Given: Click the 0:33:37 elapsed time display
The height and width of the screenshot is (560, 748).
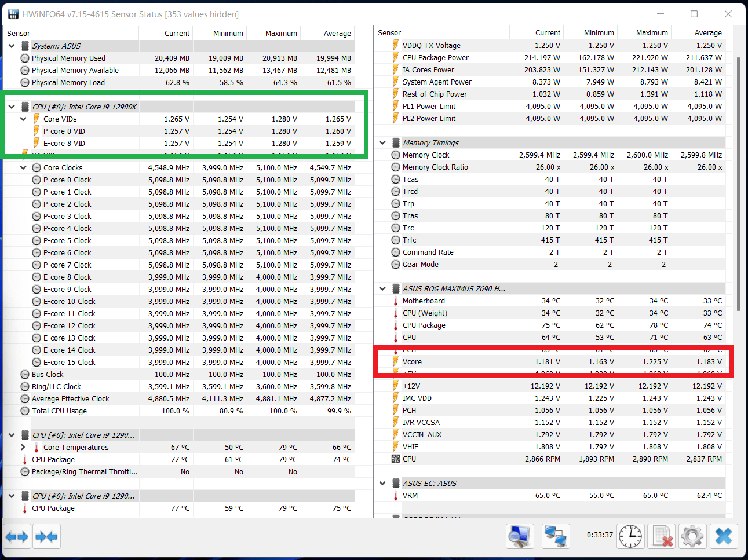Looking at the screenshot, I should pos(600,535).
